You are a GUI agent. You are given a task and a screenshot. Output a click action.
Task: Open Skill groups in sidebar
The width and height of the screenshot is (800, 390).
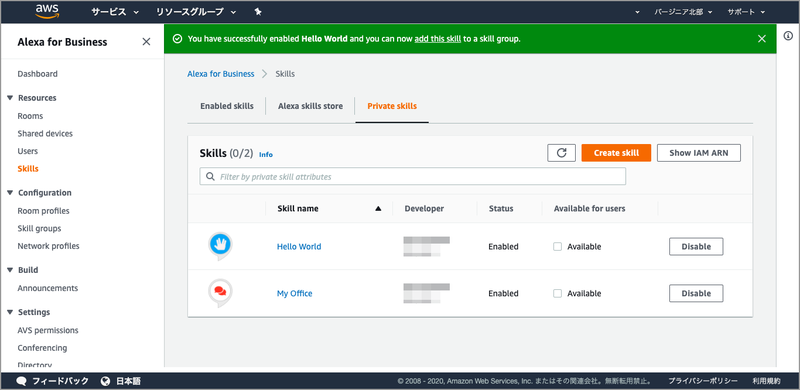(39, 228)
